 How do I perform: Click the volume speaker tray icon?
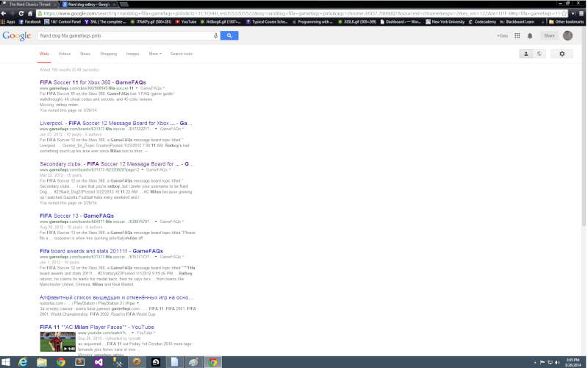[x=557, y=362]
